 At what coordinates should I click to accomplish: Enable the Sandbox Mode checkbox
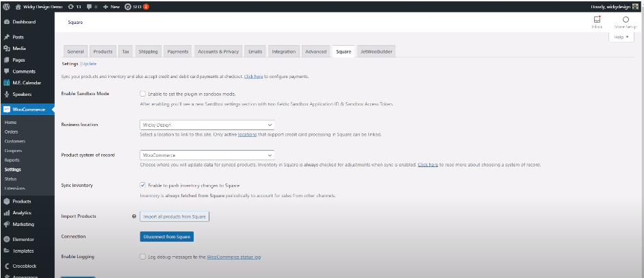click(142, 94)
